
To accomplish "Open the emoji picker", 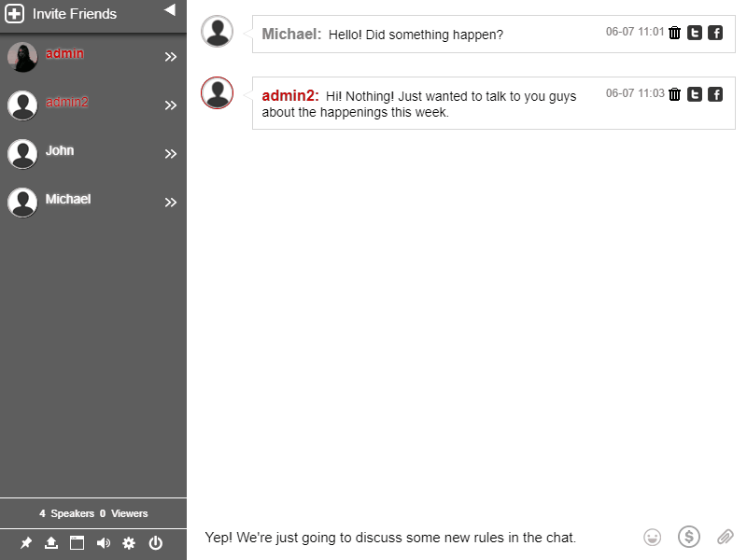I will (652, 537).
